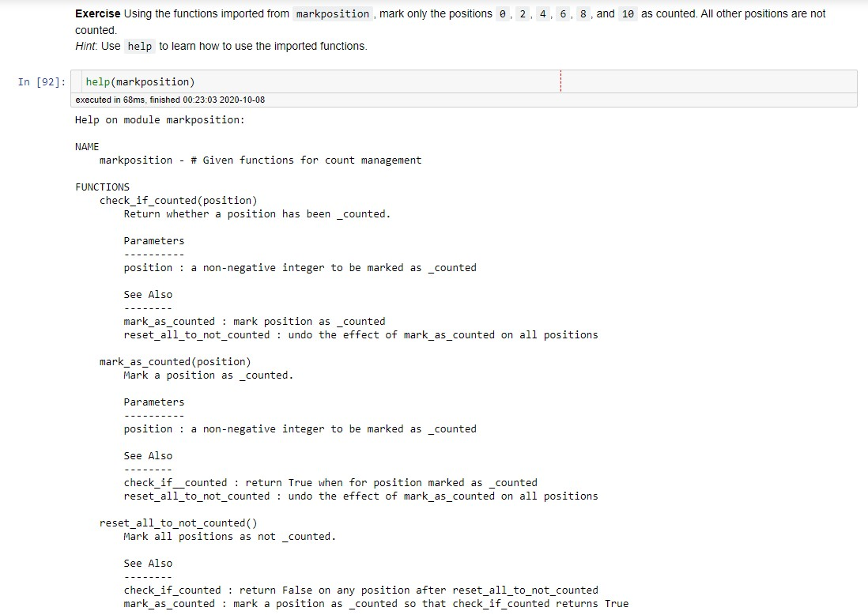Click 'Mark a position as _counted.' line
Image resolution: width=868 pixels, height=615 pixels.
pos(208,375)
